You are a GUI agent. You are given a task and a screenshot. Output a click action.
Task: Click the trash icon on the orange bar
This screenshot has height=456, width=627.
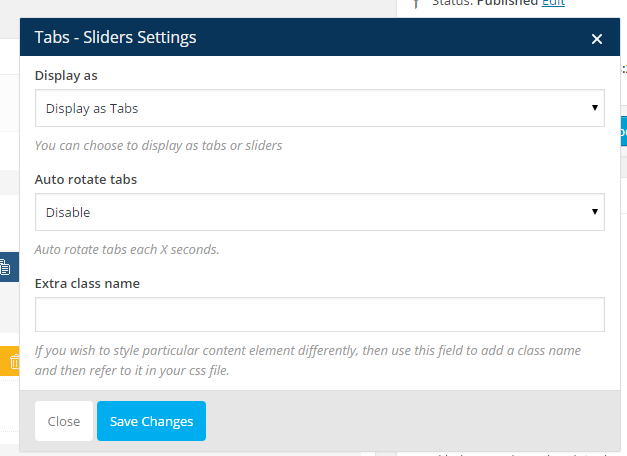point(14,361)
